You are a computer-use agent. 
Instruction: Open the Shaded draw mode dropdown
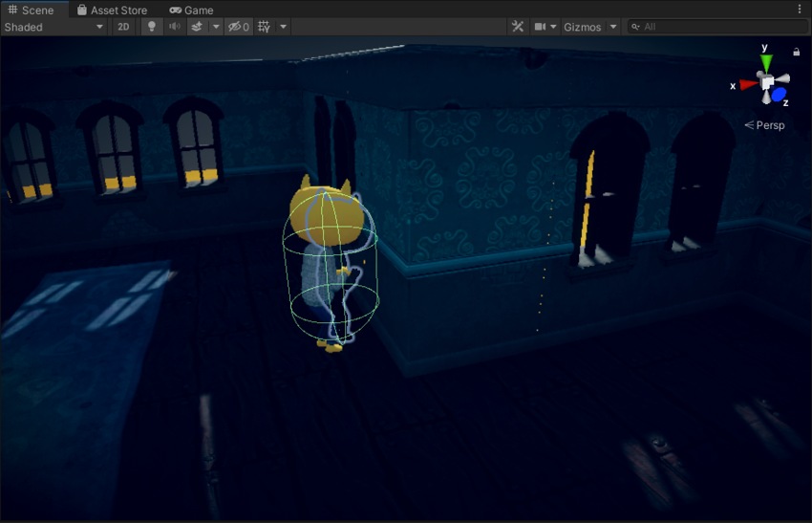pyautogui.click(x=53, y=27)
